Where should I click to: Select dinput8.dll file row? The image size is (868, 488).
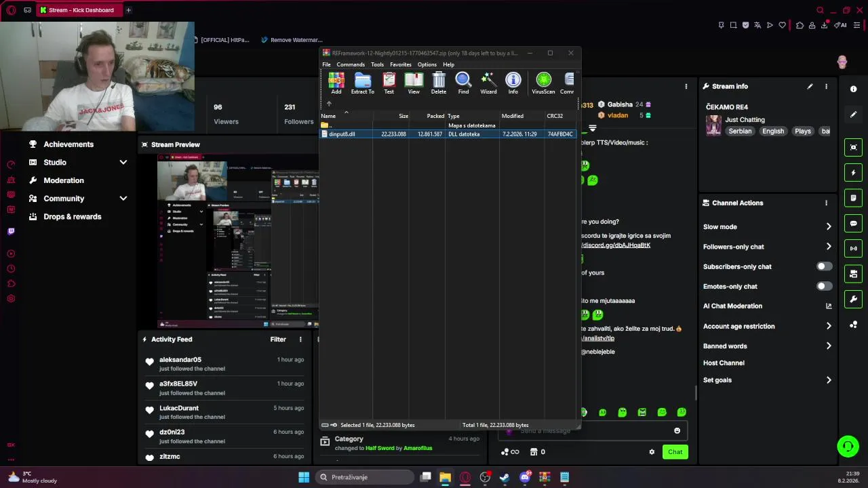(x=448, y=134)
